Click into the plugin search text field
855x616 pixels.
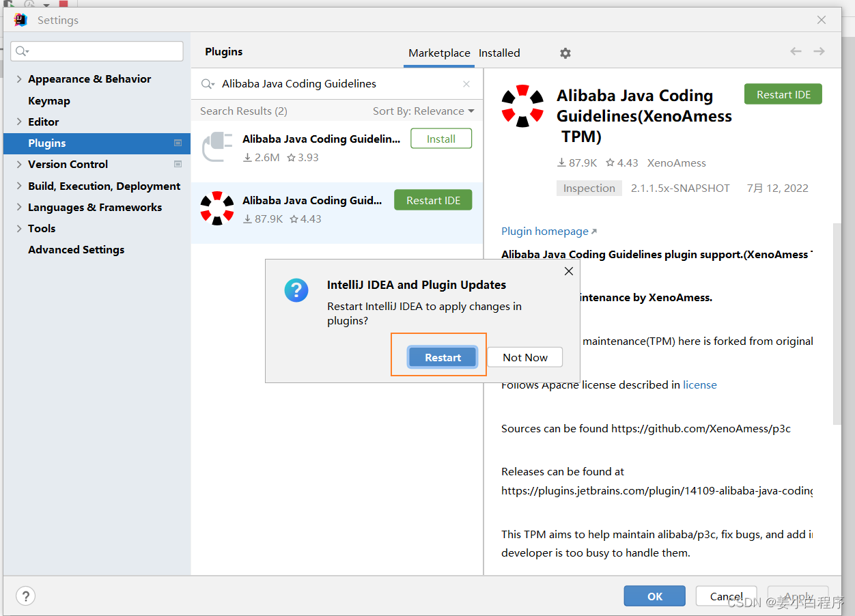click(x=338, y=84)
